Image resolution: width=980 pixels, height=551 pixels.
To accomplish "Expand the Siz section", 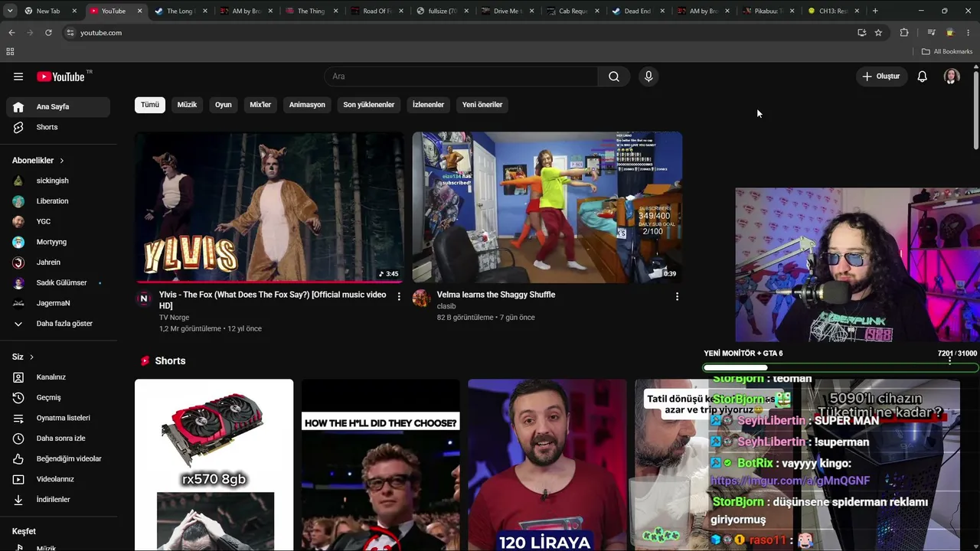I will click(23, 357).
